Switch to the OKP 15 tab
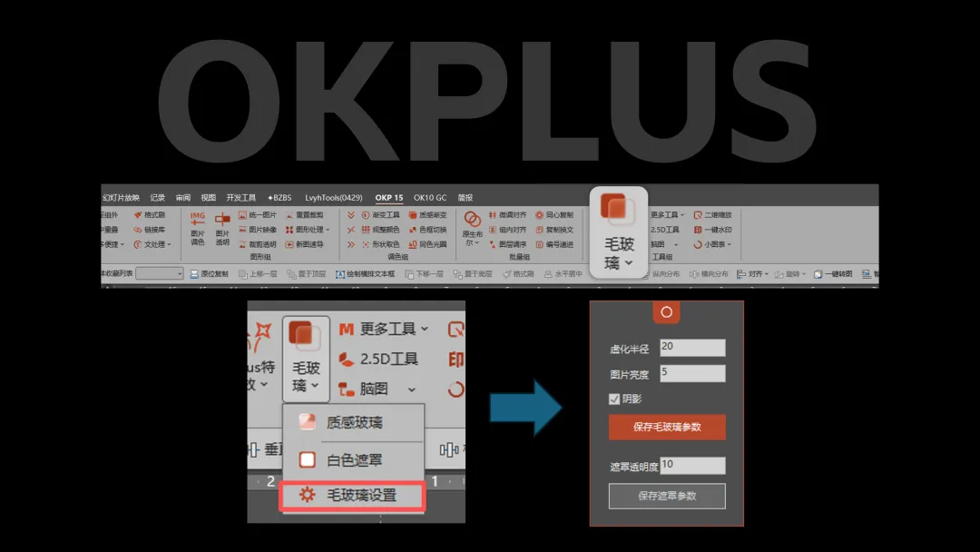Viewport: 980px width, 552px height. [x=388, y=198]
